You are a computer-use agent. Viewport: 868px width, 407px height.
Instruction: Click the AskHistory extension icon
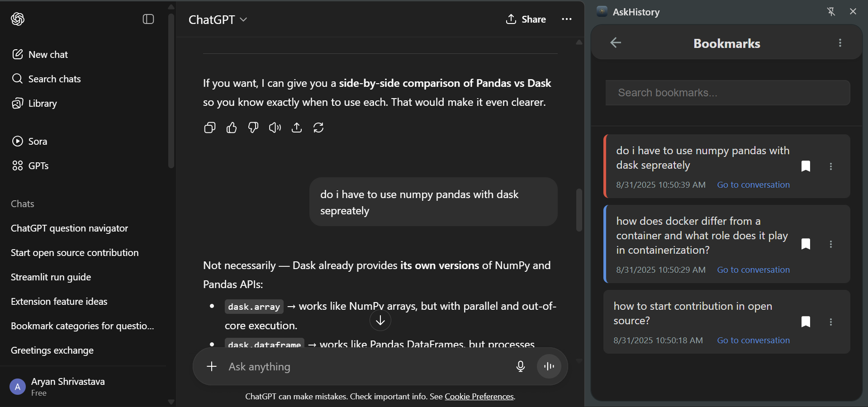pos(602,11)
